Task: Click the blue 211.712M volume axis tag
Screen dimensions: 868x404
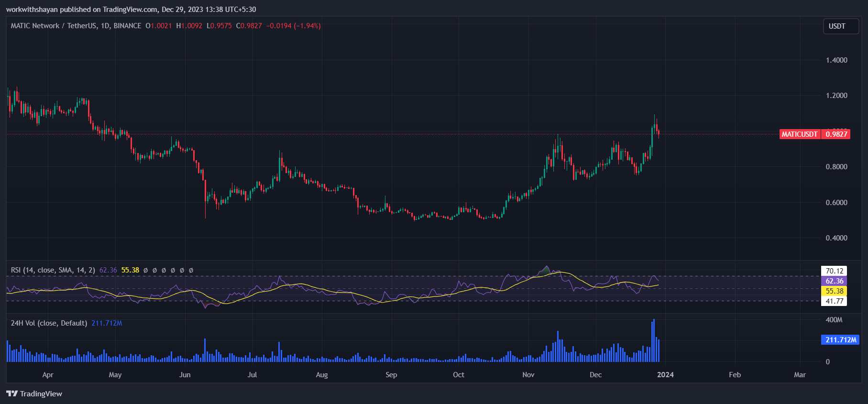Action: pyautogui.click(x=840, y=340)
